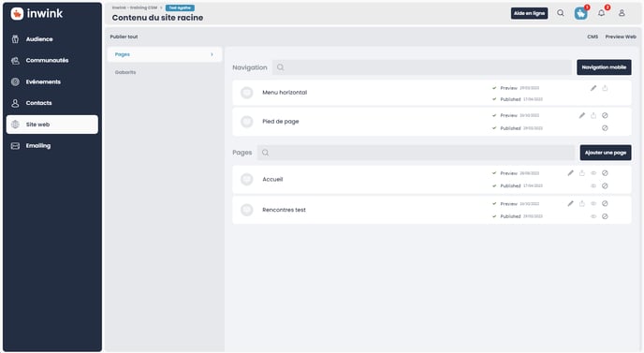Open the Accueil page
644x353 pixels.
coord(272,179)
